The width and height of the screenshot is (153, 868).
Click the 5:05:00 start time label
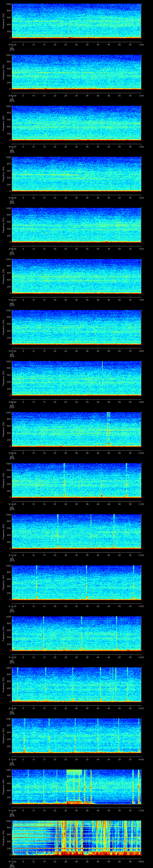12,249
